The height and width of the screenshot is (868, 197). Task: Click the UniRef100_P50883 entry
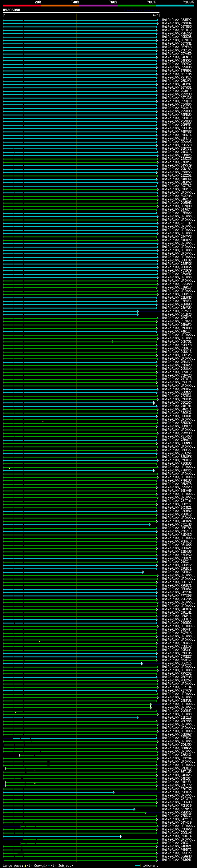click(x=177, y=121)
